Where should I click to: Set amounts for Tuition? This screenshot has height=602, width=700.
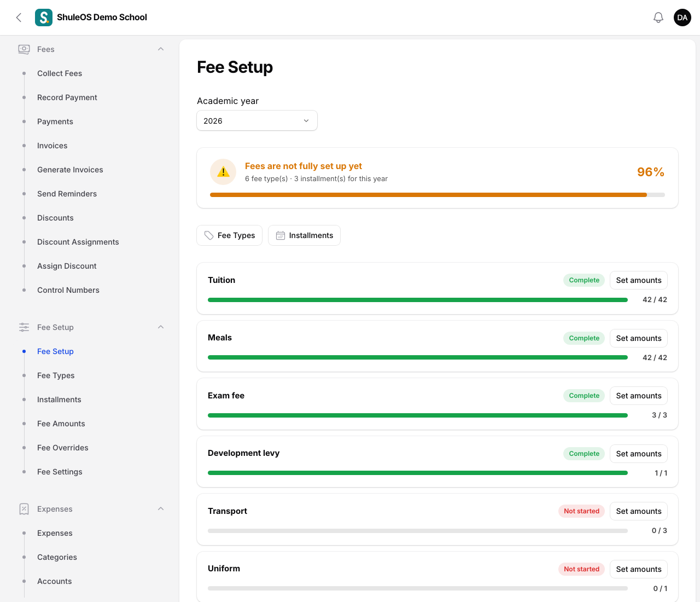coord(639,280)
